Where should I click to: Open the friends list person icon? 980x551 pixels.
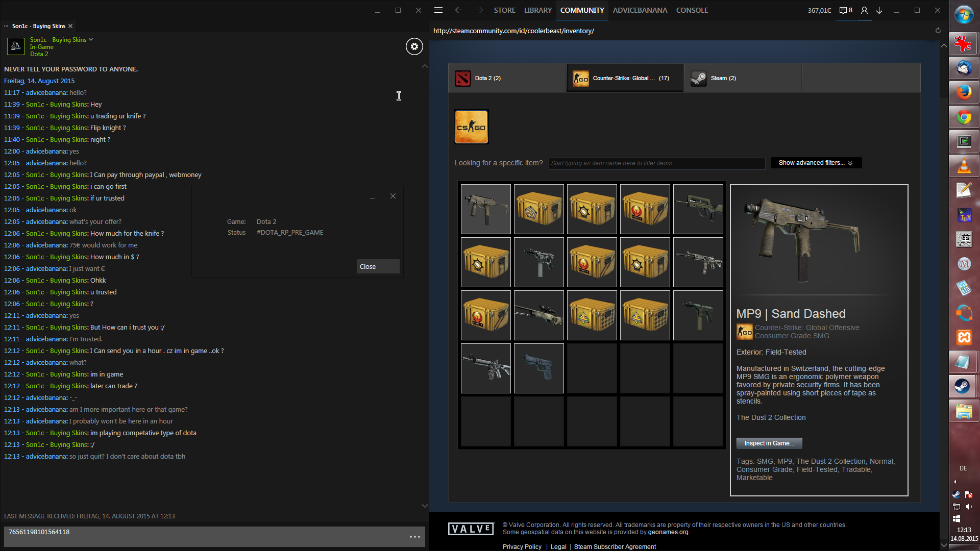pyautogui.click(x=864, y=10)
